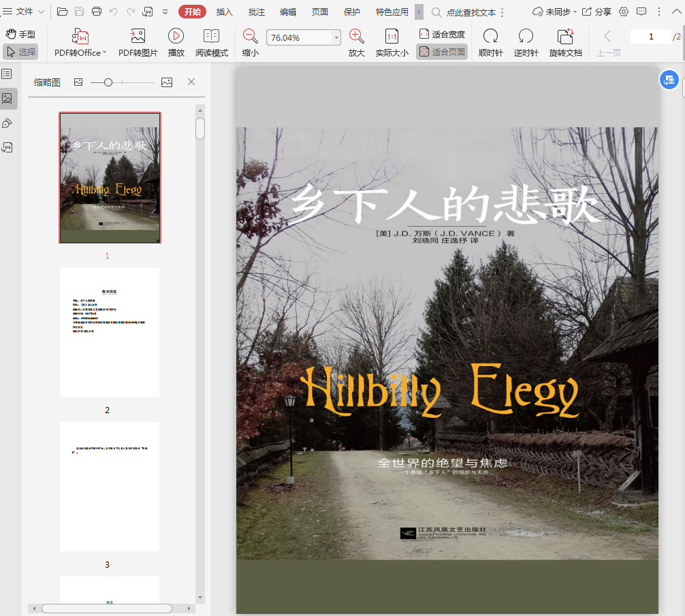Open the PDF转Office dropdown

point(80,43)
